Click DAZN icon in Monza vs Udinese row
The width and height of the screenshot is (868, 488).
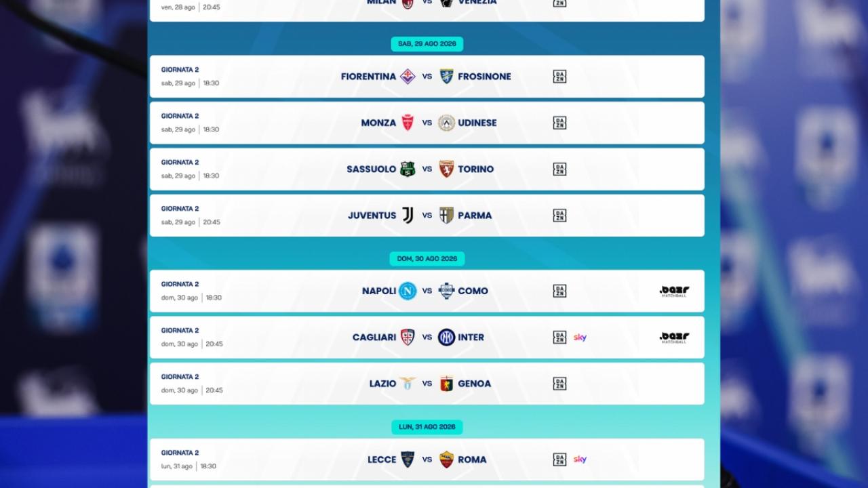(559, 123)
